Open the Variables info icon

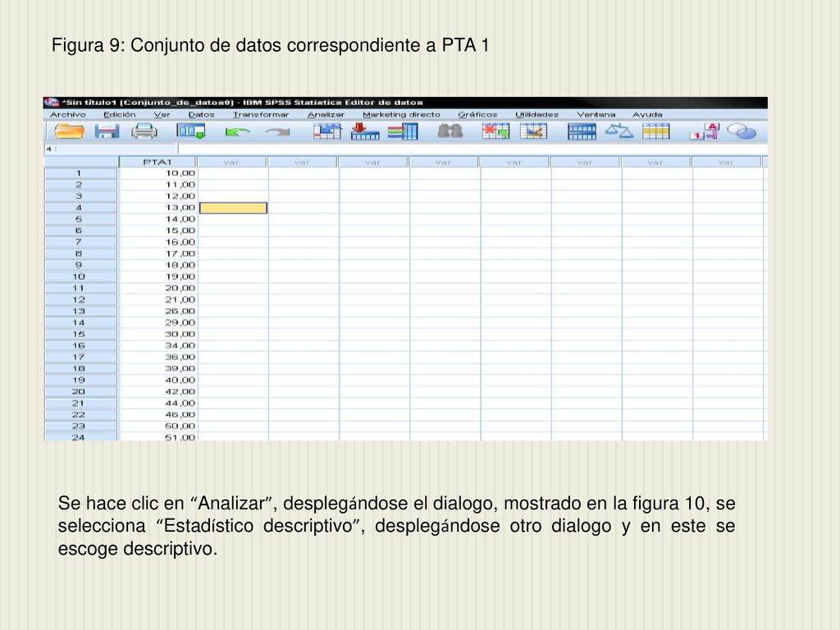pos(403,131)
